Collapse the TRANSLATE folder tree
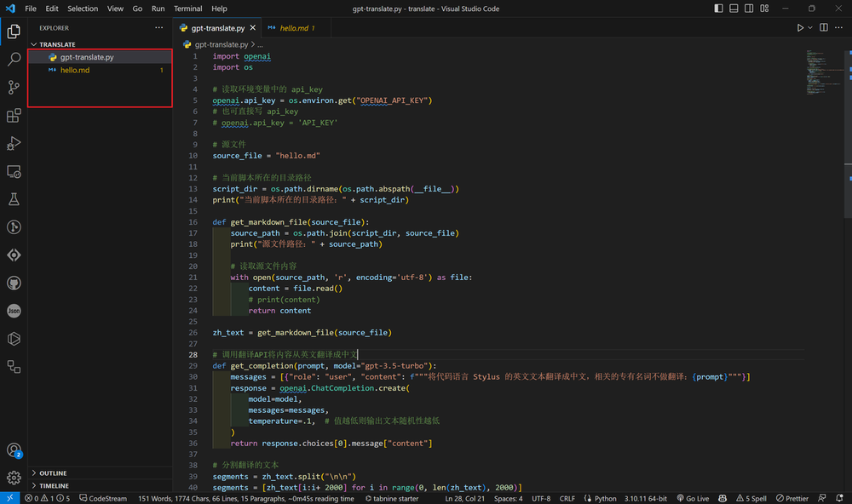The image size is (852, 504). pos(56,44)
